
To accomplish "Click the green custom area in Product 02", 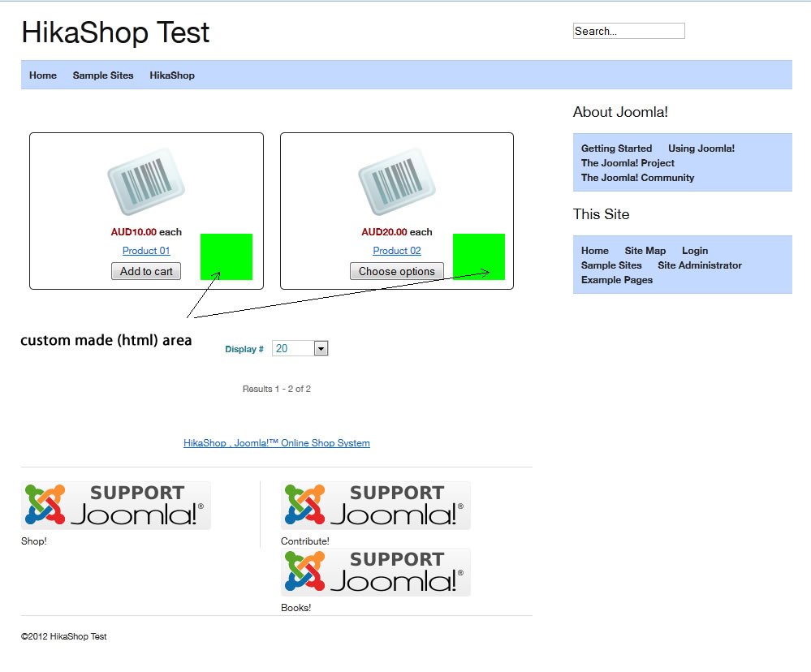I will 479,257.
